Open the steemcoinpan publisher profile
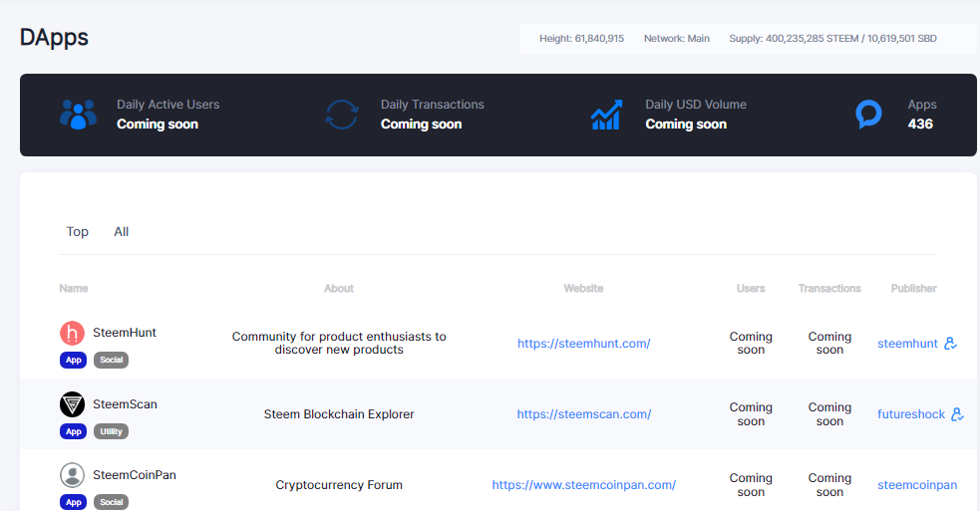 [917, 485]
